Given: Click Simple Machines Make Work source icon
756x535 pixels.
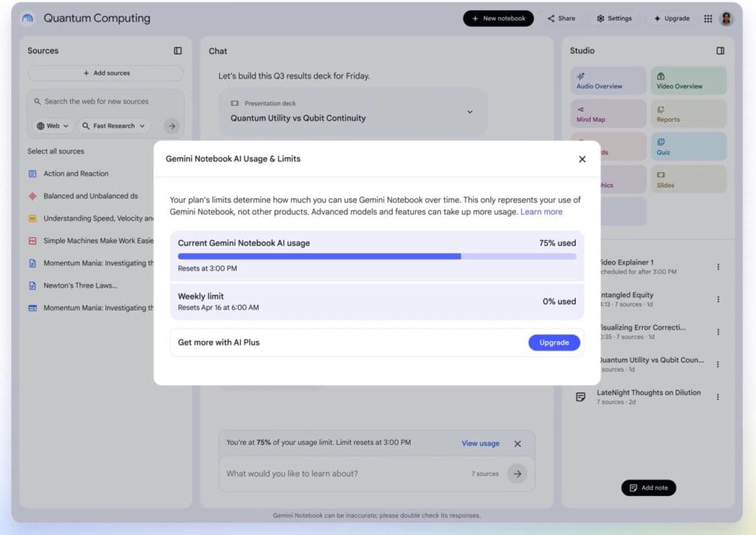Looking at the screenshot, I should 32,241.
